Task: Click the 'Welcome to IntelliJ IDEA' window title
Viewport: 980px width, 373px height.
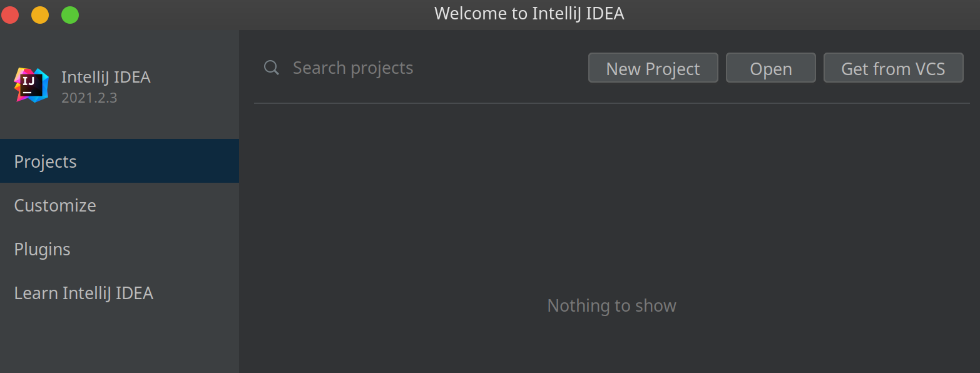Action: (529, 13)
